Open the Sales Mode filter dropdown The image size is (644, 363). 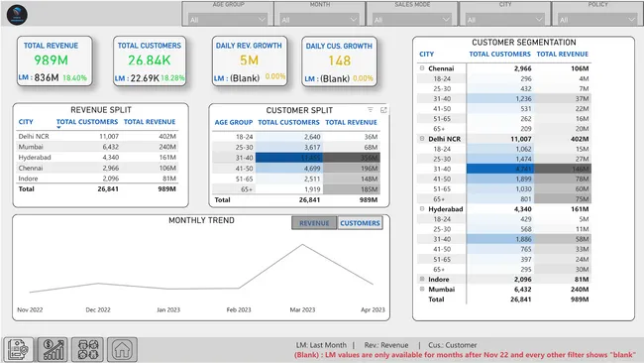tap(412, 19)
